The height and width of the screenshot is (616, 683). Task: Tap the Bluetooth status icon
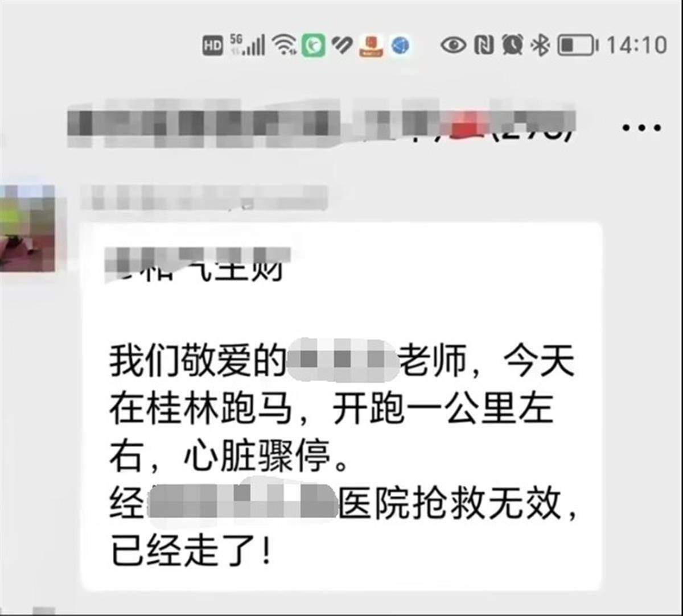[x=540, y=45]
